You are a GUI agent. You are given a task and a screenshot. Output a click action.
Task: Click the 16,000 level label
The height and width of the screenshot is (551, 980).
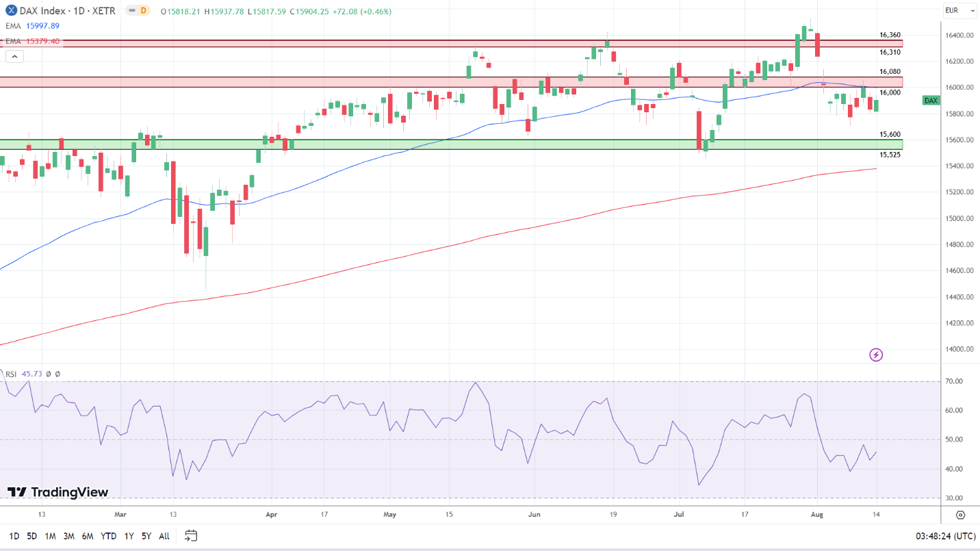(x=890, y=92)
